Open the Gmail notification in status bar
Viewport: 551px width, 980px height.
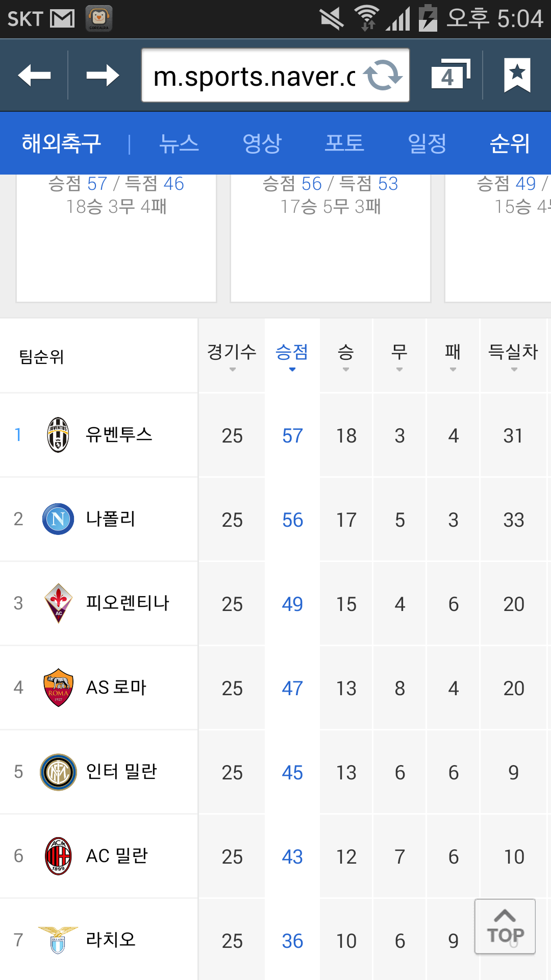[63, 19]
